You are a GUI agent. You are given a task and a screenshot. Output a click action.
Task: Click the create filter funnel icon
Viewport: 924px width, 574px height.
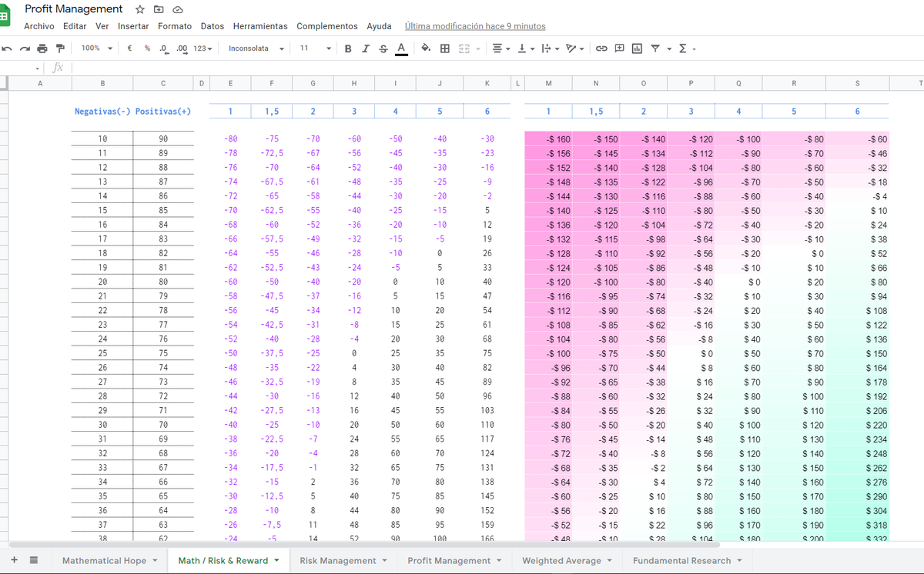(655, 48)
